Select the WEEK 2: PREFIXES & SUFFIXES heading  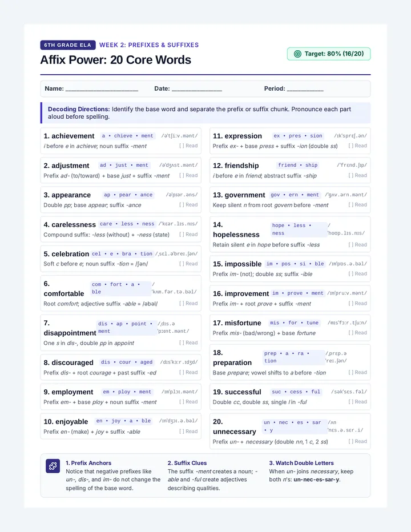(x=149, y=45)
